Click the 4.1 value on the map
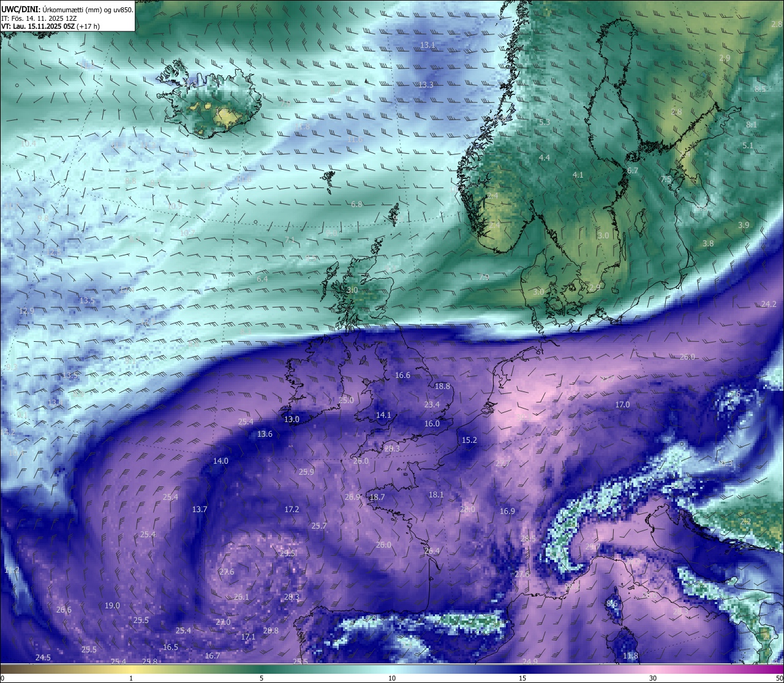784x683 pixels. 578,175
